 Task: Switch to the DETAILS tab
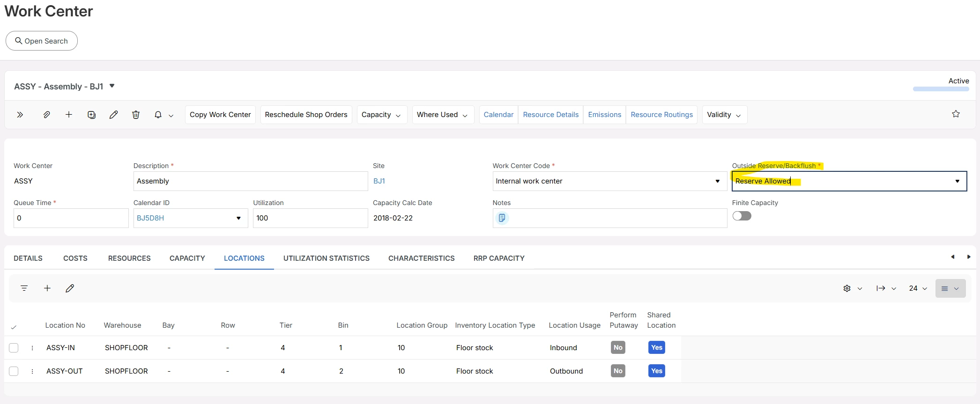pyautogui.click(x=28, y=258)
